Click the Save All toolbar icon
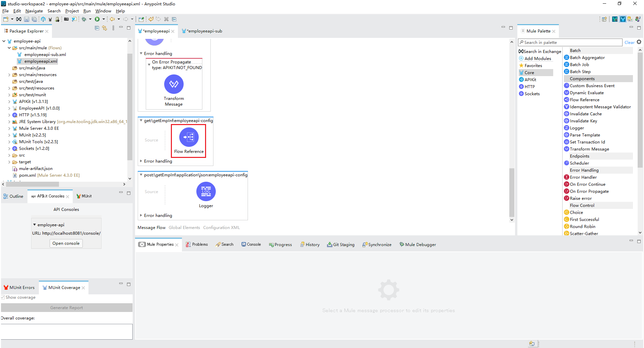Screen dimensions: 644x348 34,19
